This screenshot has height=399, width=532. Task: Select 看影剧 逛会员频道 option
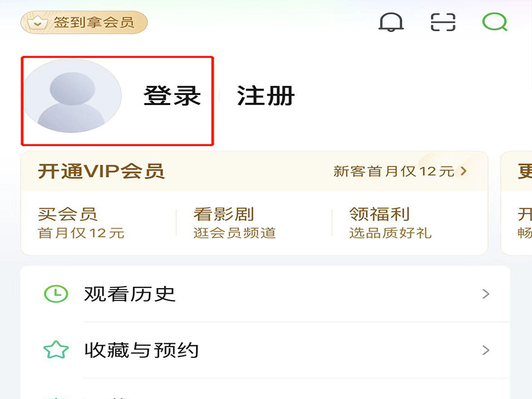tap(235, 223)
